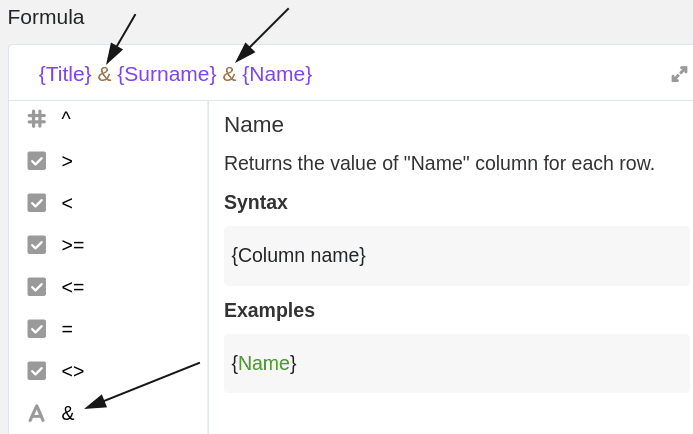Click the {Title} token in the formula
The image size is (693, 434).
pos(65,74)
